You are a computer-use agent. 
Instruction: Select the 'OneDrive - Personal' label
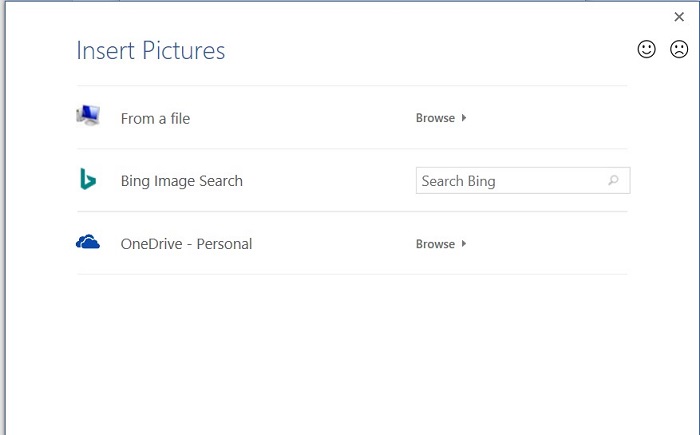coord(186,244)
